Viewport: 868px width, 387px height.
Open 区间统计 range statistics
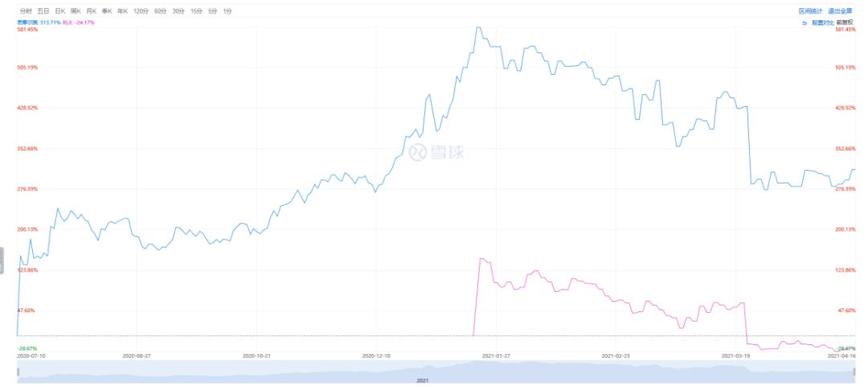tap(810, 11)
